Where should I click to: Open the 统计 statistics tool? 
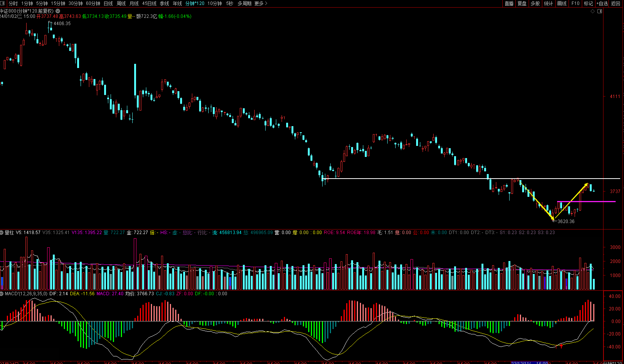[x=549, y=3]
